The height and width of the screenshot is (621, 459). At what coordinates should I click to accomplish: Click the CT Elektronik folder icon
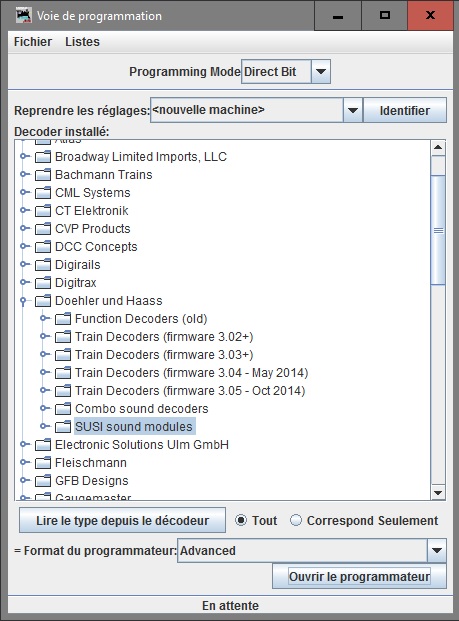[x=43, y=211]
